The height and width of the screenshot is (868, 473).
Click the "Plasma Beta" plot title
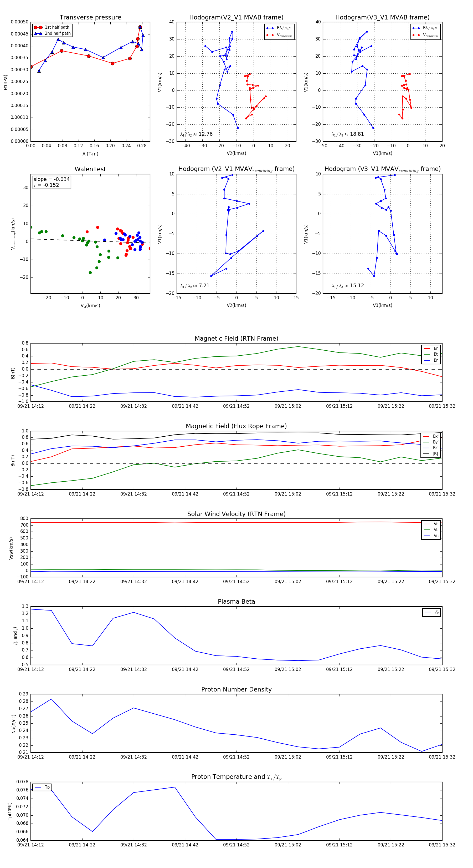pyautogui.click(x=236, y=602)
